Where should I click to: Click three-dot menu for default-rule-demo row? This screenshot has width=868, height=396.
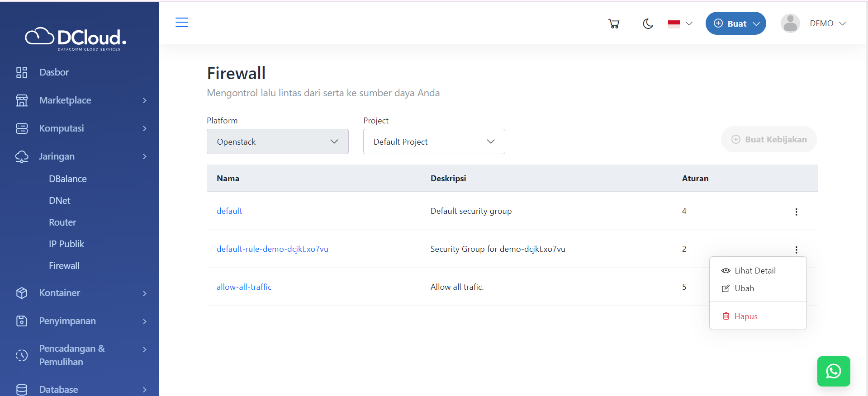pos(796,250)
